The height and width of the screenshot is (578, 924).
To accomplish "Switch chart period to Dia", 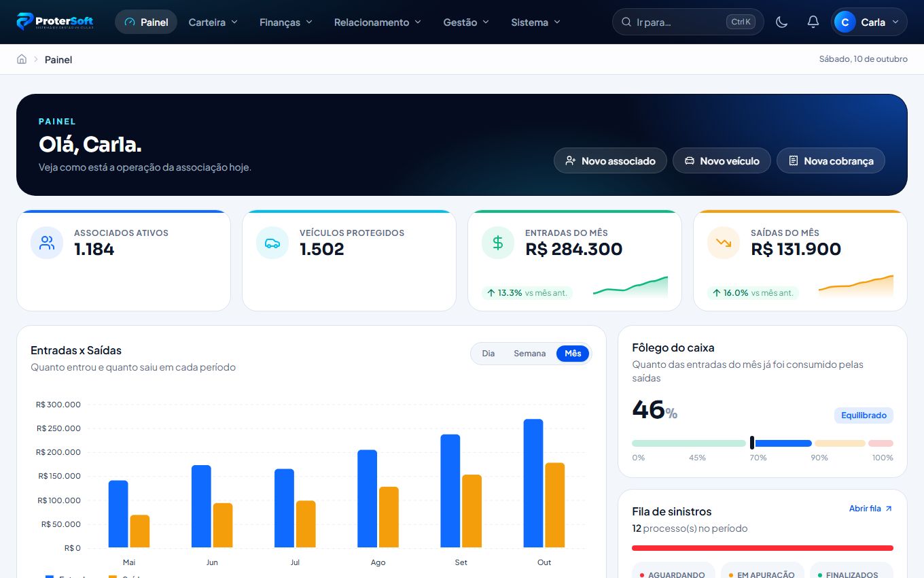I will [x=488, y=354].
